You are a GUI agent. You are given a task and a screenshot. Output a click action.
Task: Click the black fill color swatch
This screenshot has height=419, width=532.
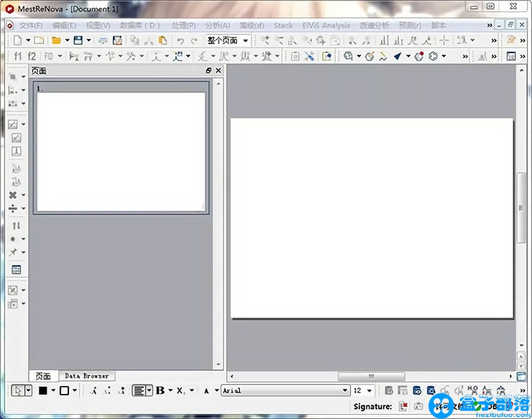(43, 390)
